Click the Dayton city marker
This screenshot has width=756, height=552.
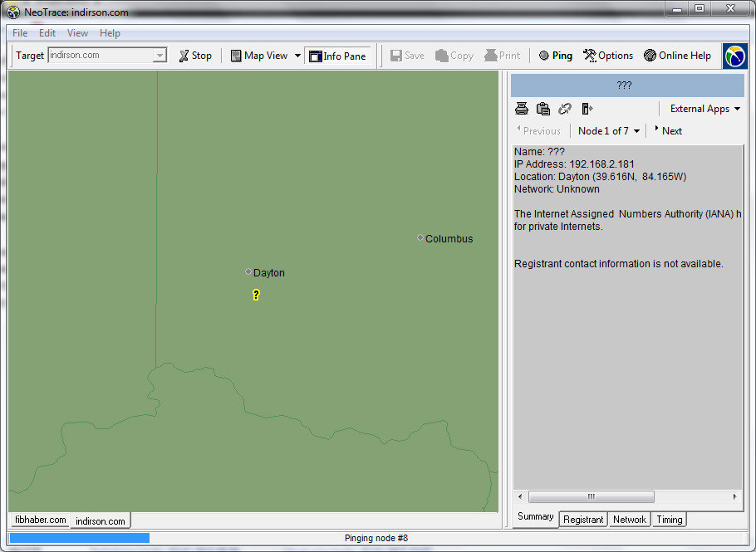click(x=248, y=271)
